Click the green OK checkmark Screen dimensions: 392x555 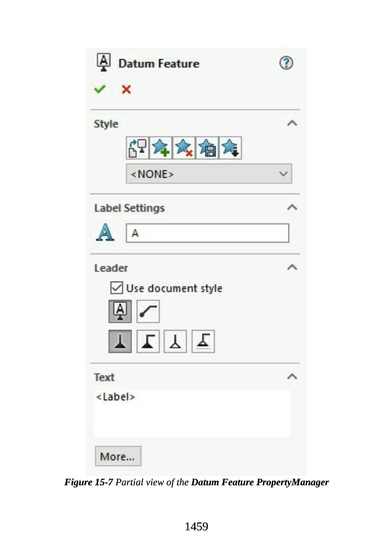point(99,89)
